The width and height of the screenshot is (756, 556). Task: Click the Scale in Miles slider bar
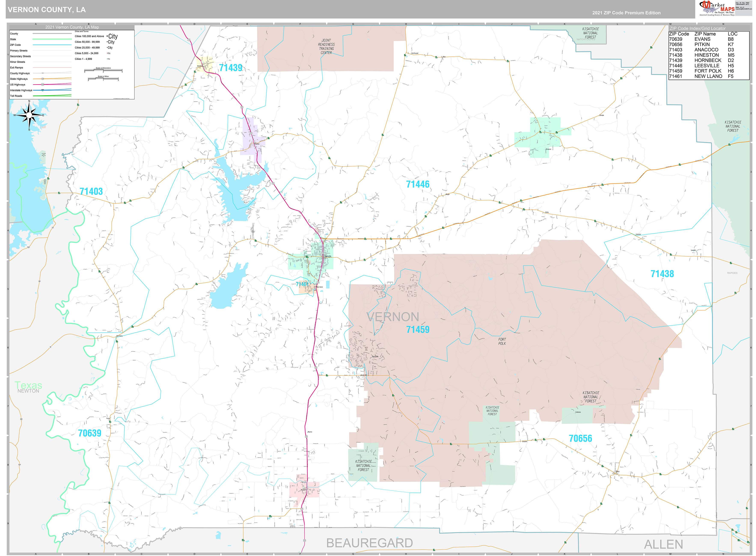pyautogui.click(x=103, y=78)
